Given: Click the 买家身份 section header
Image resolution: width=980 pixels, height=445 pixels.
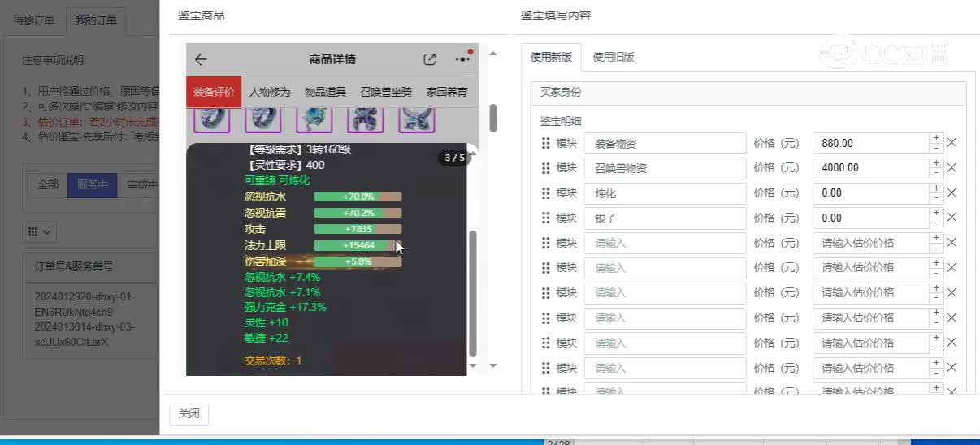Looking at the screenshot, I should pos(748,93).
